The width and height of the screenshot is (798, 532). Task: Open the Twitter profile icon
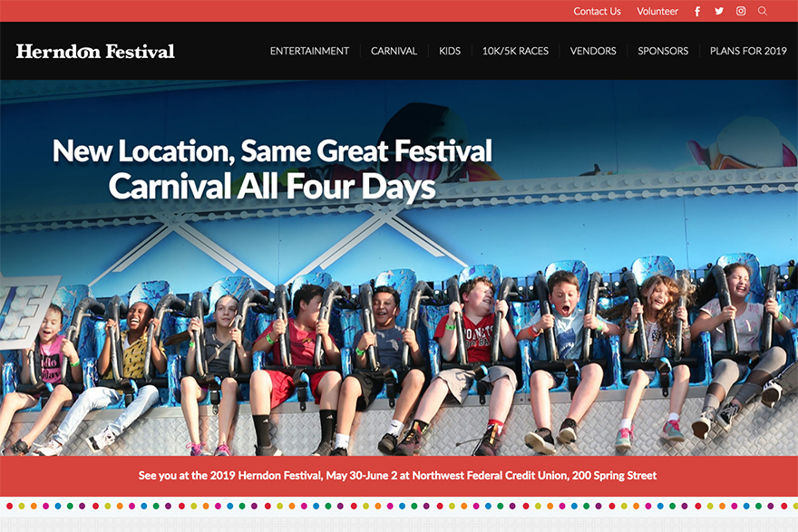718,11
